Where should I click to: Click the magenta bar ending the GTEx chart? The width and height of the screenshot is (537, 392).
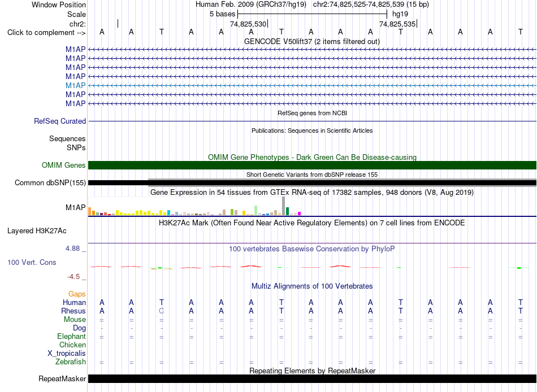click(x=300, y=214)
